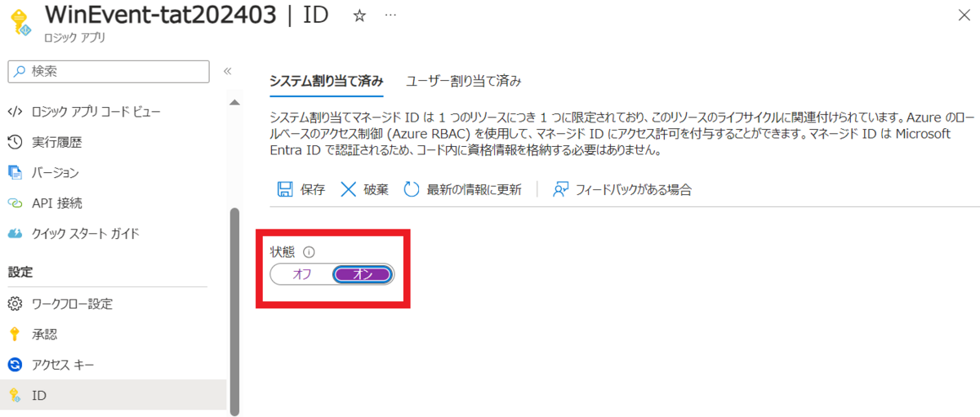Viewport: 980px width, 417px height.
Task: Open 実行履歴 menu item
Action: click(x=57, y=143)
